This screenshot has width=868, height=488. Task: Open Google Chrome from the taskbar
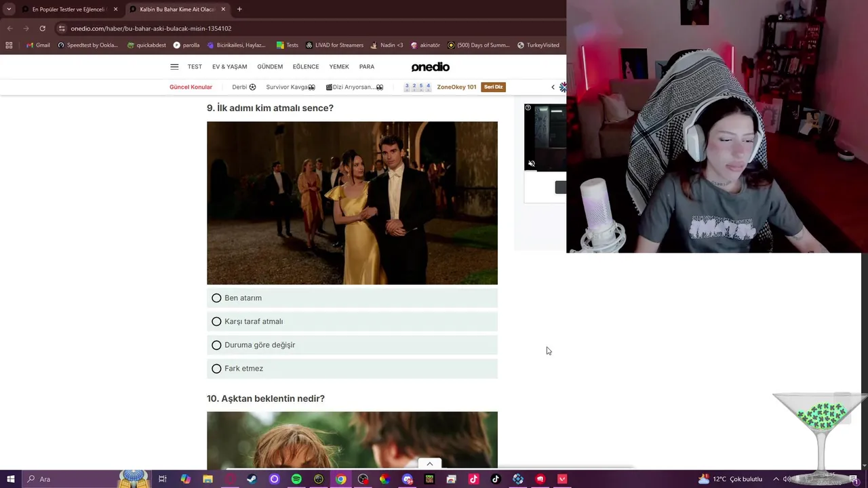tap(340, 479)
